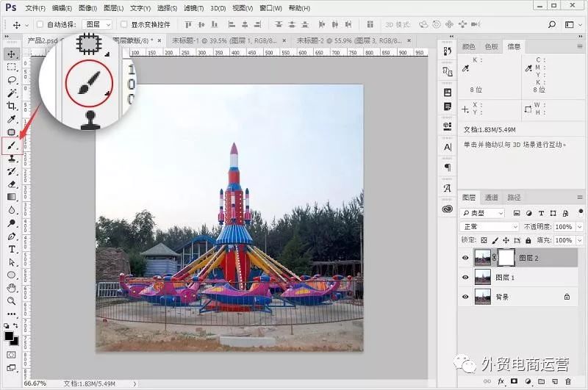Hide 图层 2 visibility eye
This screenshot has width=588, height=390.
click(465, 258)
